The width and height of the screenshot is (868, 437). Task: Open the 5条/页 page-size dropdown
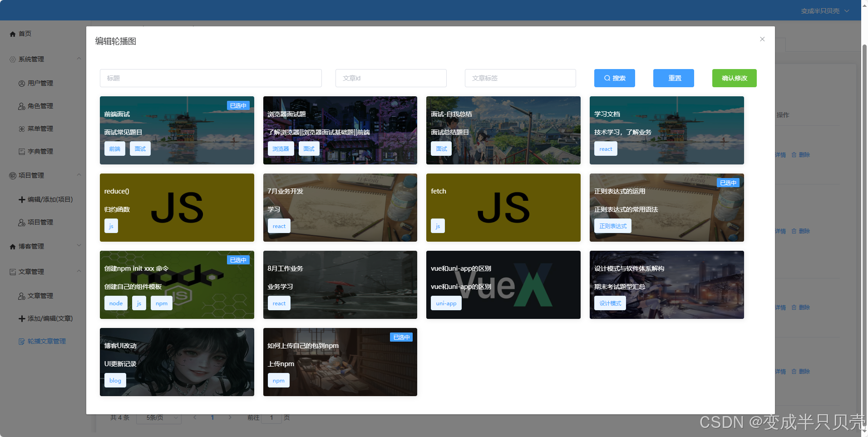158,417
